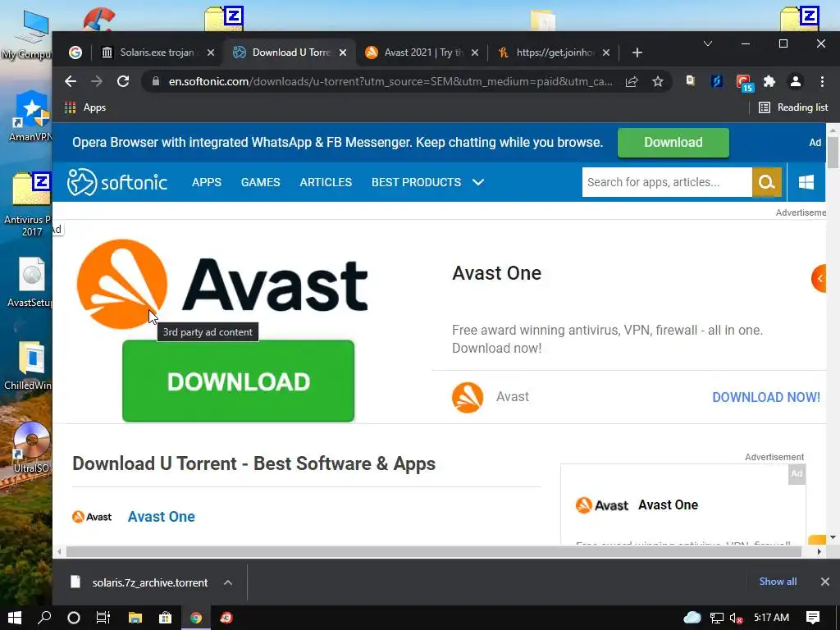Image resolution: width=840 pixels, height=630 pixels.
Task: Open the Reading list
Action: click(793, 107)
